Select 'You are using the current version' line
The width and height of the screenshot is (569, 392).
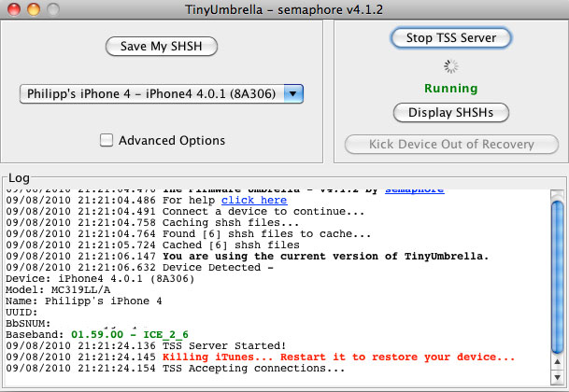click(x=248, y=256)
